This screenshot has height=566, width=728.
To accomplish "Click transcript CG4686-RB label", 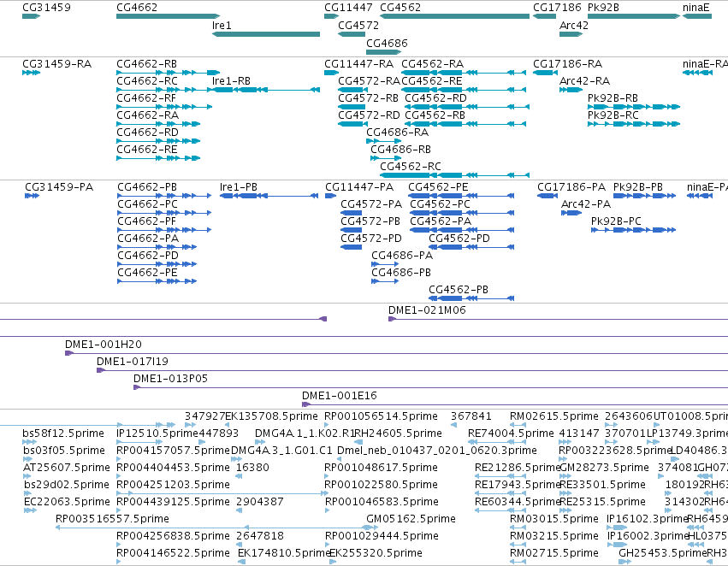I will click(400, 150).
